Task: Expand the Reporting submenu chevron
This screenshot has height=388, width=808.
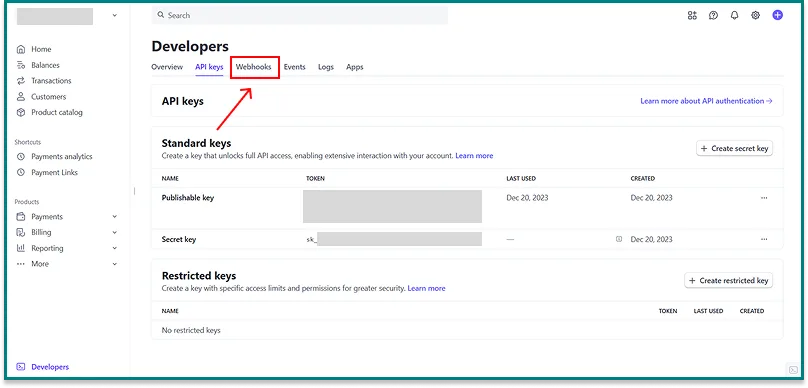Action: click(114, 248)
